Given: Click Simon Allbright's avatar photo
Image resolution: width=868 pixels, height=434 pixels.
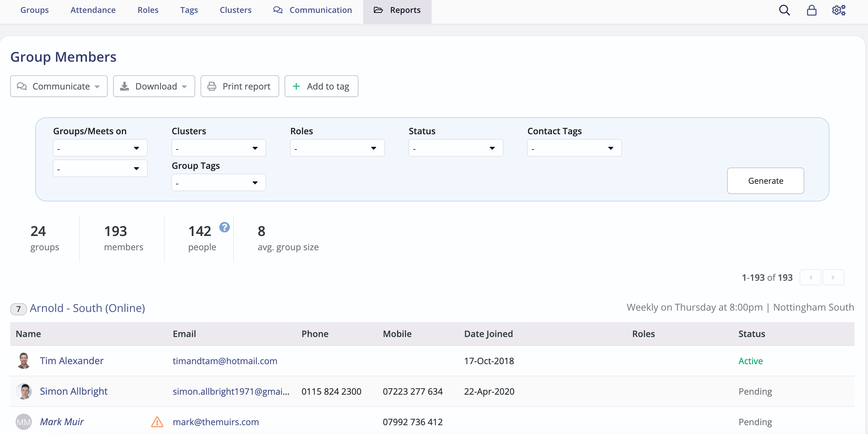Looking at the screenshot, I should pyautogui.click(x=24, y=391).
